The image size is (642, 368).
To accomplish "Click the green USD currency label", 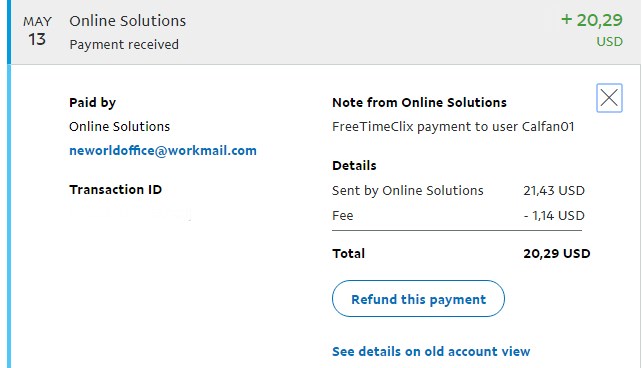I will 610,41.
